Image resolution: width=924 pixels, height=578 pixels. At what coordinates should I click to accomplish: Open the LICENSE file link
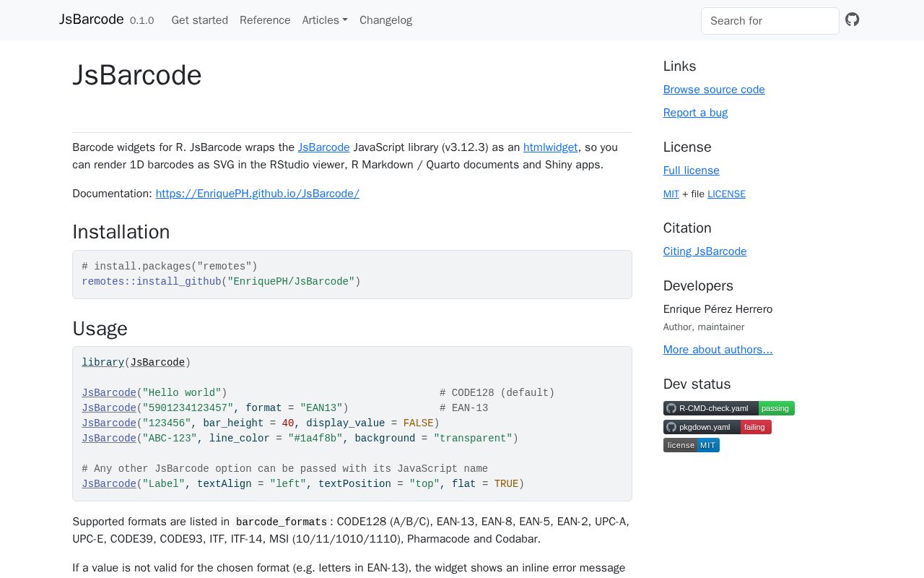726,194
